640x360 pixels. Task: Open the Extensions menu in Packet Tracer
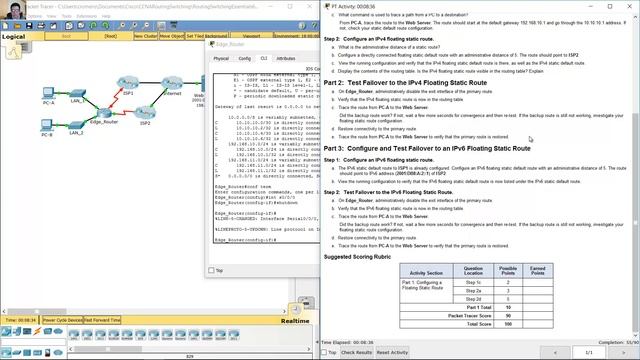click(x=87, y=16)
